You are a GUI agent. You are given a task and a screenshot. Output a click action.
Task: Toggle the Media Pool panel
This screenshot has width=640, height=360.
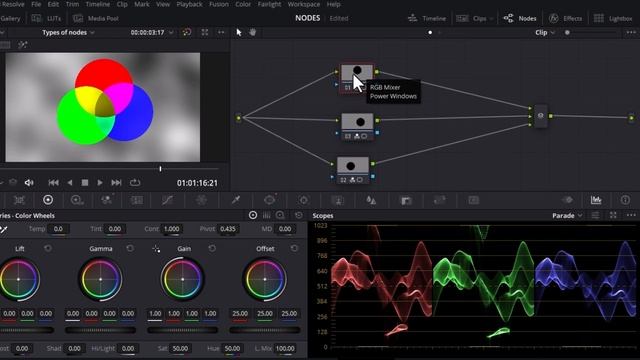click(96, 18)
